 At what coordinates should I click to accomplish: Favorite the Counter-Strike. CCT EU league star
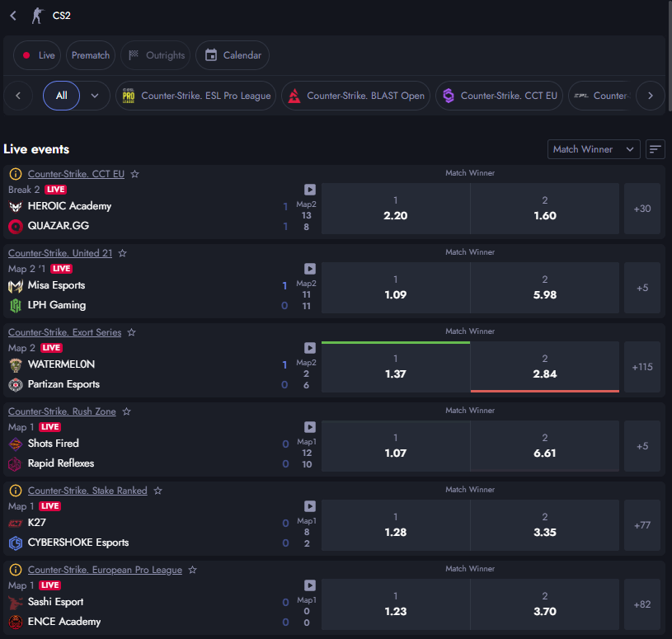click(135, 174)
